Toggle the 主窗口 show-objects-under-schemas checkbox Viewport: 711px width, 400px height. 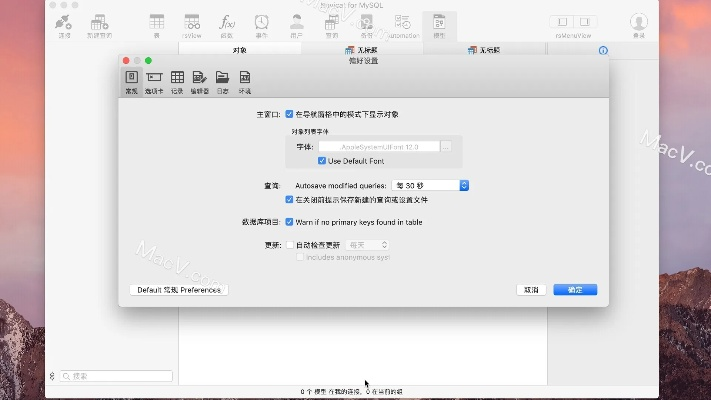click(x=289, y=114)
